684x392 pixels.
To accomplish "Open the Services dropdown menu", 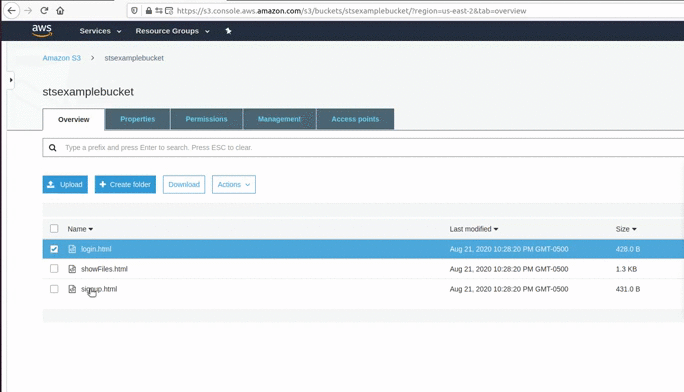I will [100, 31].
